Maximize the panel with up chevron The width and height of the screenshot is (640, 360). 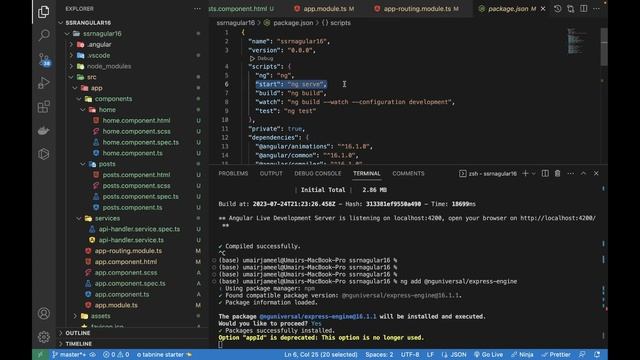pos(583,173)
